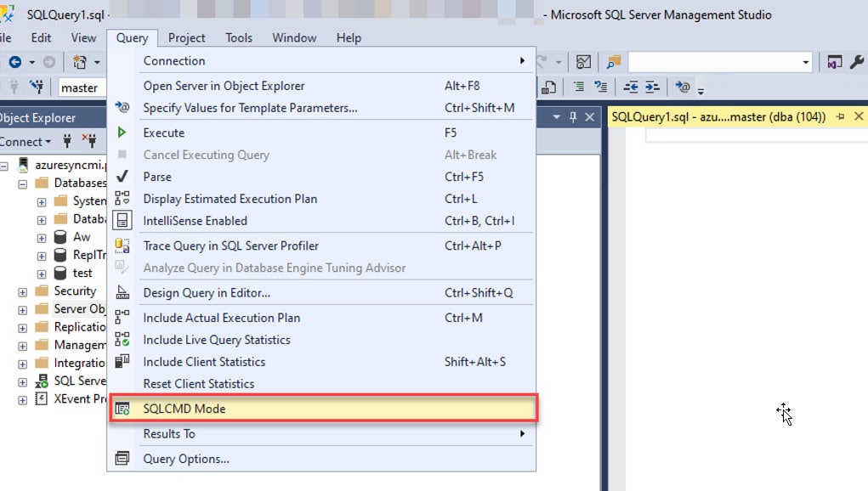Expand the Security folder node
Screen dimensions: 868x491
[23, 292]
